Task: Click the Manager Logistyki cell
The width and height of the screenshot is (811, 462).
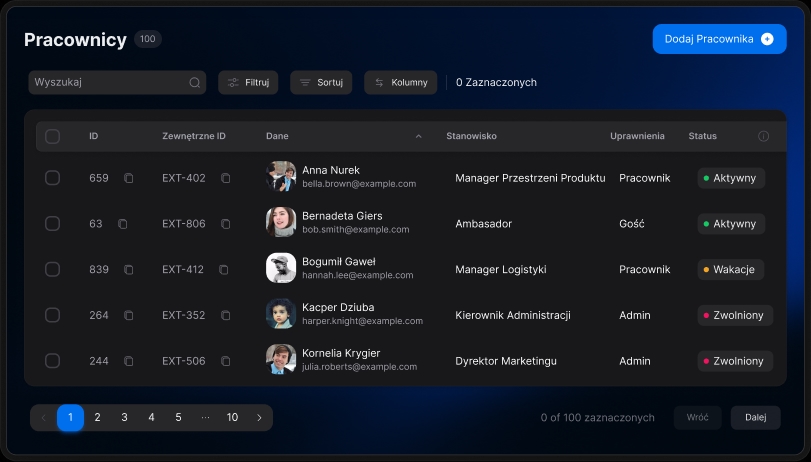Action: (x=501, y=270)
